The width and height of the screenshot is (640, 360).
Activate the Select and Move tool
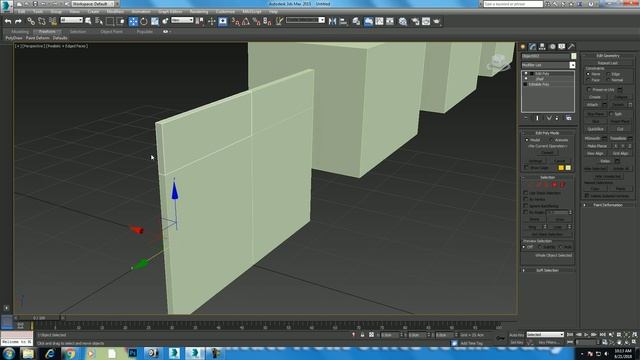(x=133, y=21)
